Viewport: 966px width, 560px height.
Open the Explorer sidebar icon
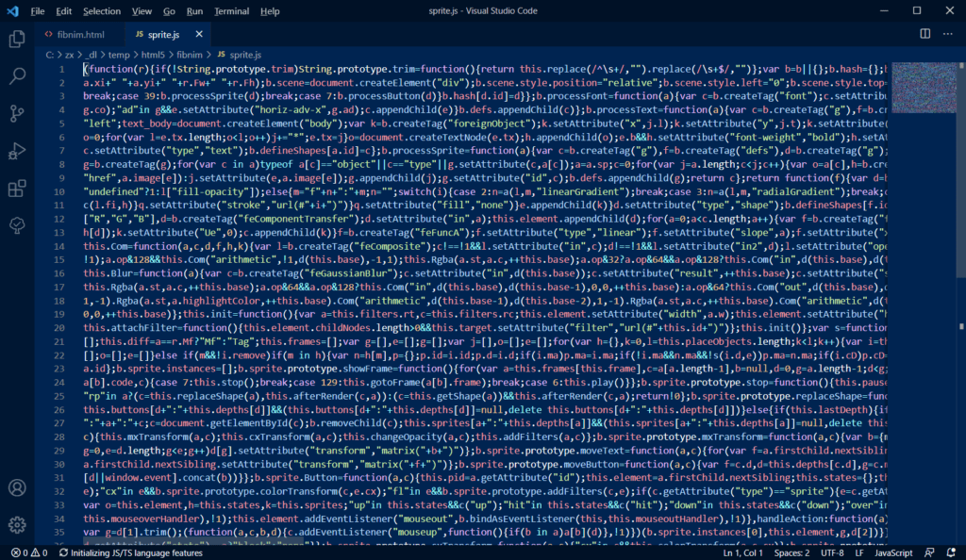[x=15, y=40]
